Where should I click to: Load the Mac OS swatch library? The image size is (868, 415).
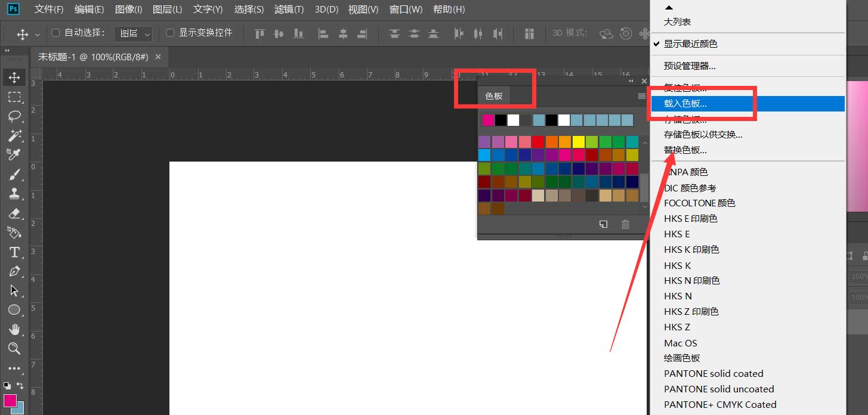click(x=747, y=343)
